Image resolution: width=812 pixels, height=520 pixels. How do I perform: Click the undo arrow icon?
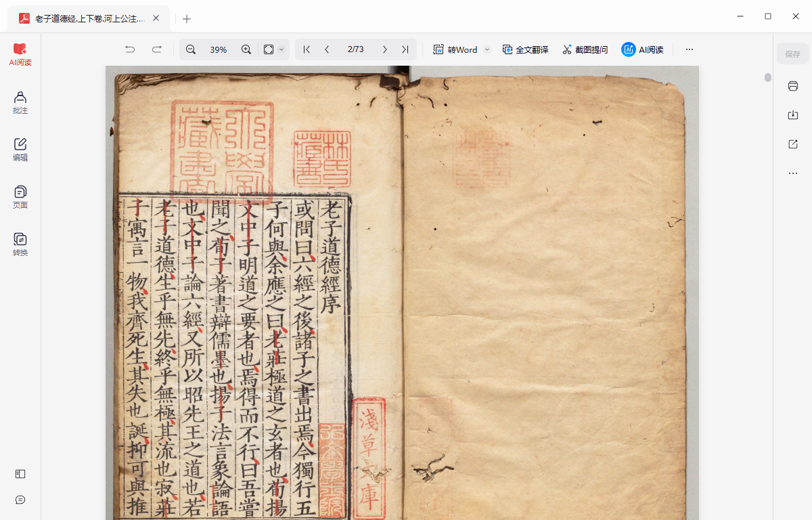click(x=130, y=49)
